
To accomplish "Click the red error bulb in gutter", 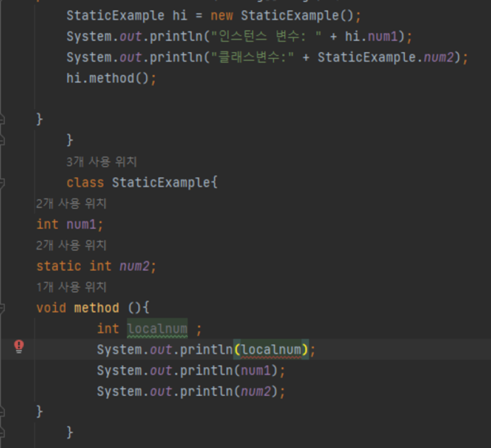I will (19, 347).
